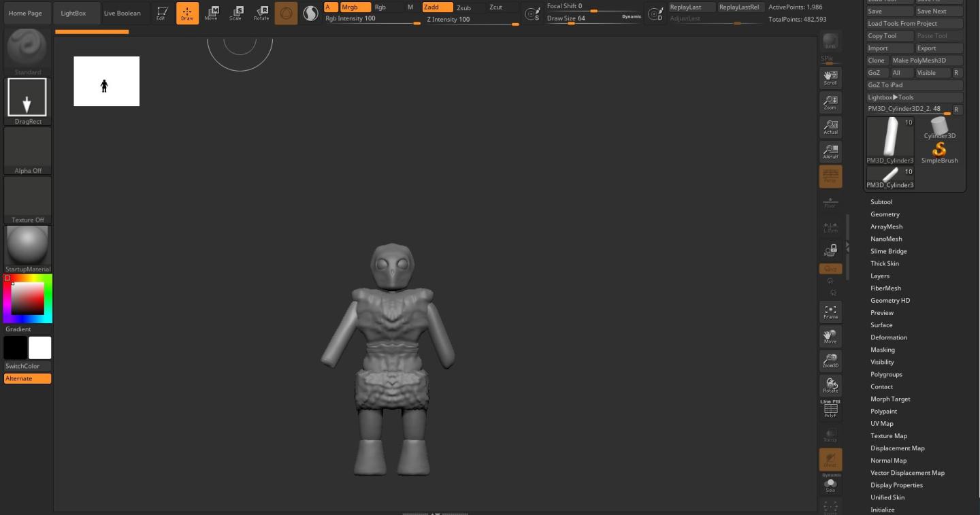The image size is (980, 515).
Task: Click the Clone tool button
Action: point(877,60)
